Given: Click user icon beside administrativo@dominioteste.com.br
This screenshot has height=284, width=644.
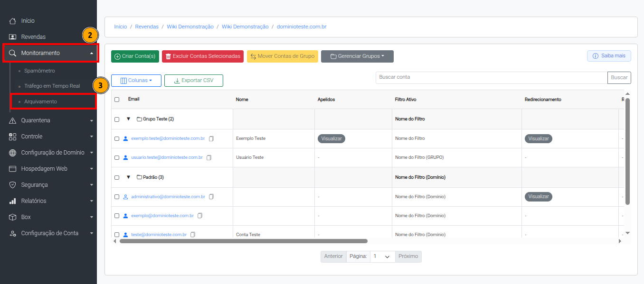Looking at the screenshot, I should (x=125, y=196).
